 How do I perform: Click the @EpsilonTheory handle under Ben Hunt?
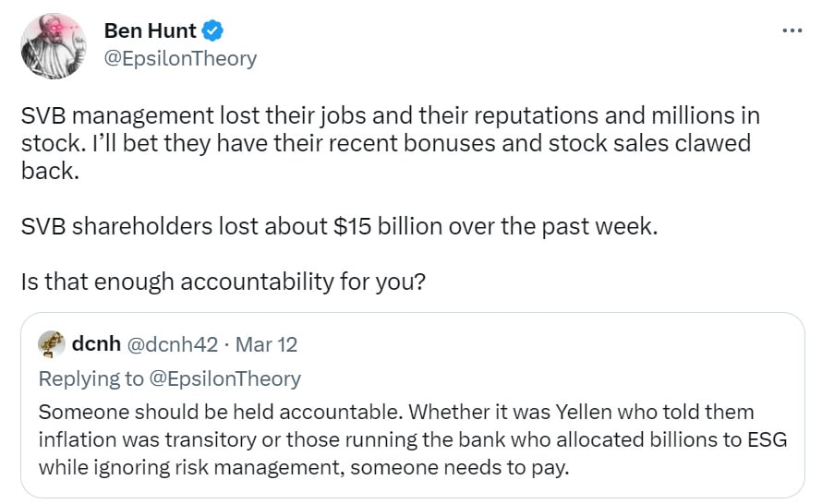pos(179,59)
